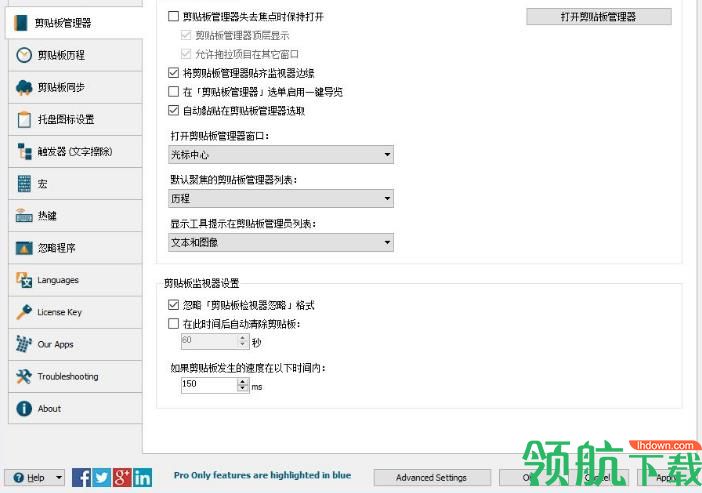The height and width of the screenshot is (493, 702).
Task: Click the clipboard icon for 托盘图标设置
Action: (24, 119)
